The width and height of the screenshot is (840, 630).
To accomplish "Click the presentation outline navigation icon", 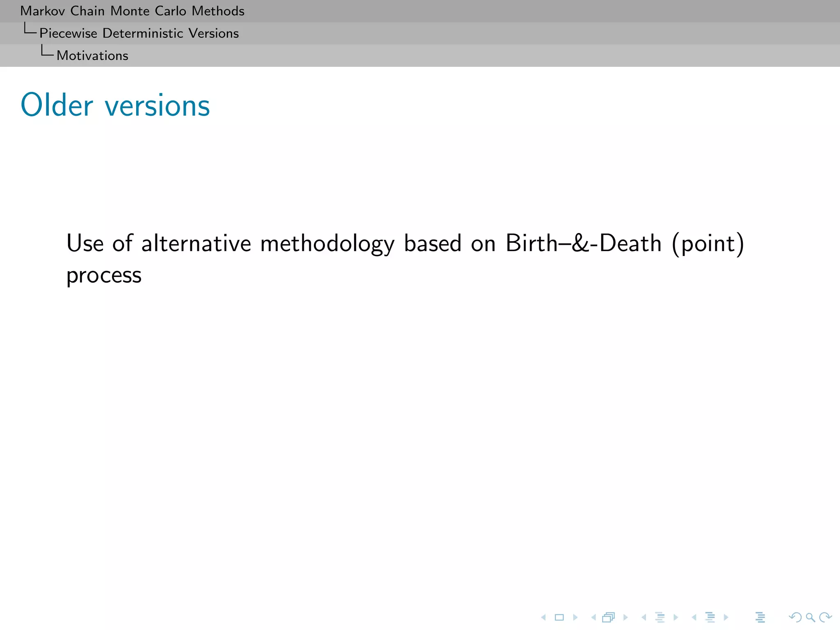I will (x=760, y=617).
